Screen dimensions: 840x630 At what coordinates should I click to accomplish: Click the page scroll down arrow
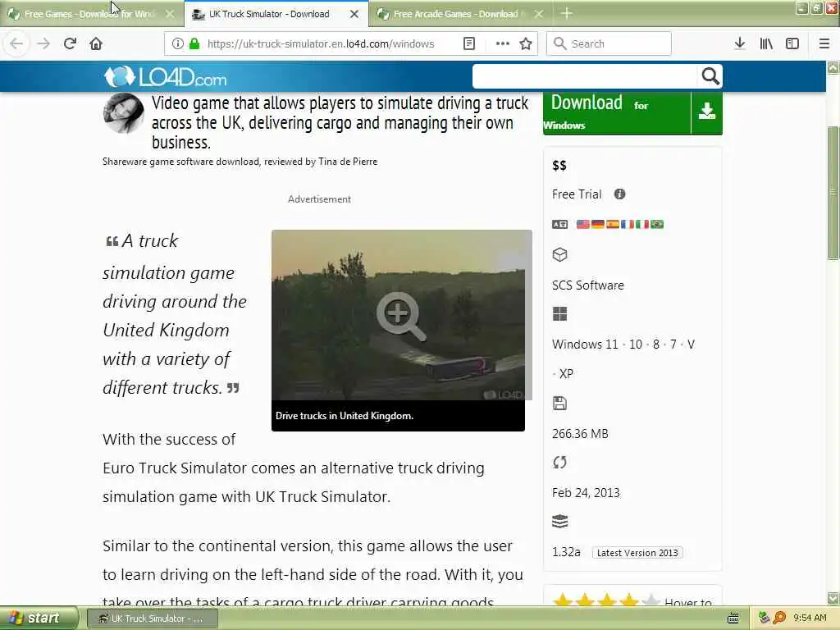tap(833, 598)
